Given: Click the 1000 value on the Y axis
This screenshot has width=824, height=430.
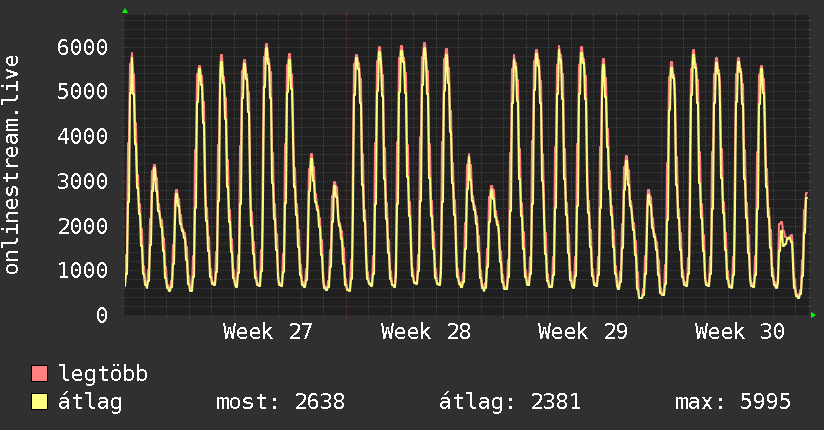Looking at the screenshot, I should (x=83, y=270).
